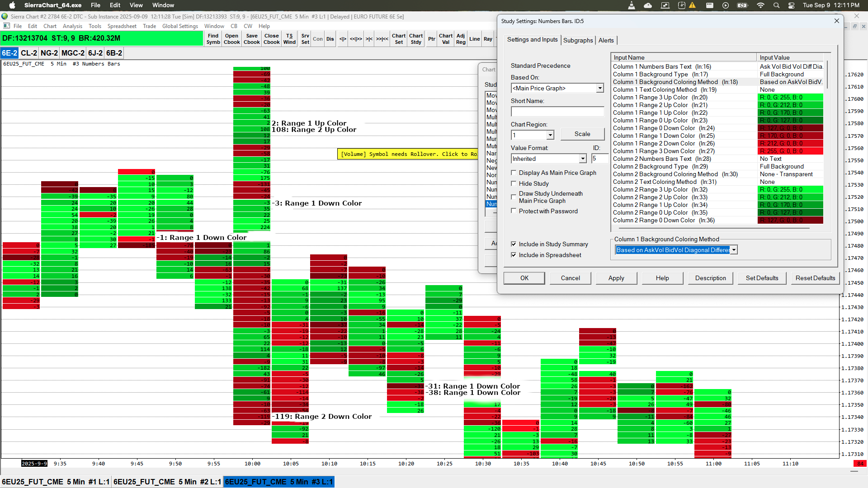868x488 pixels.
Task: Open the Chart Stdy toolbar button
Action: 416,39
